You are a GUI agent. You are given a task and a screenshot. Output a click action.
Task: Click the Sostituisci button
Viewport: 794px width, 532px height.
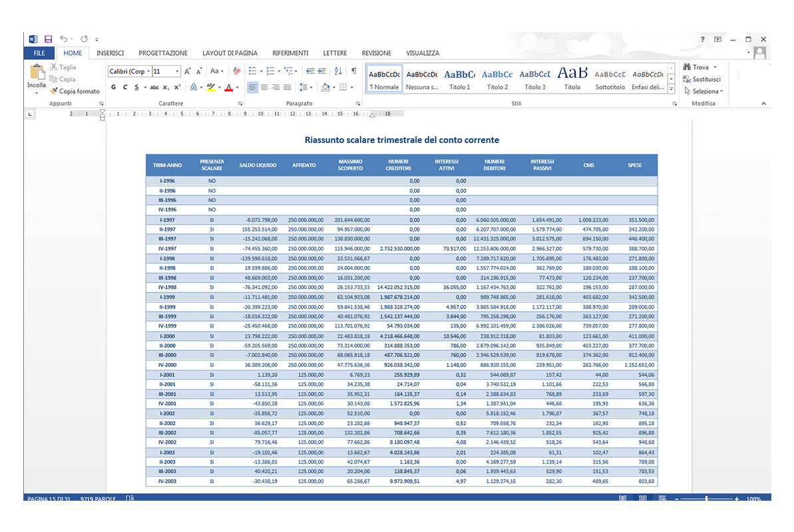tap(701, 79)
